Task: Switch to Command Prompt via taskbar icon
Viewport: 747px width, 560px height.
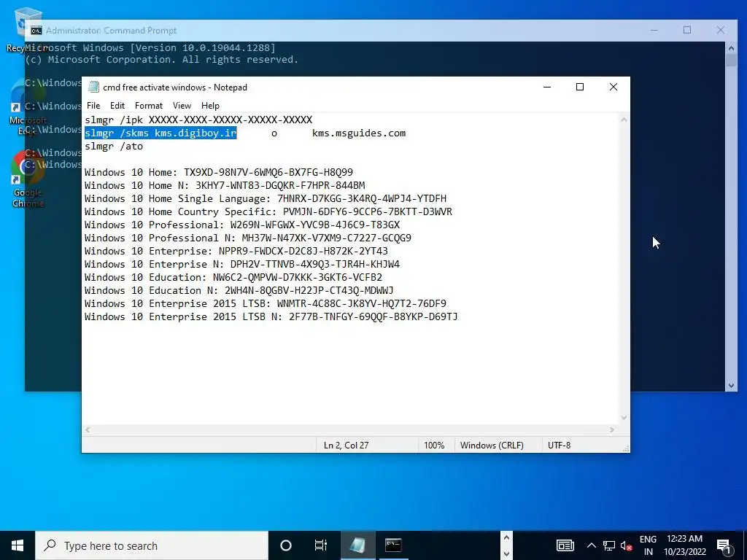Action: 393,545
